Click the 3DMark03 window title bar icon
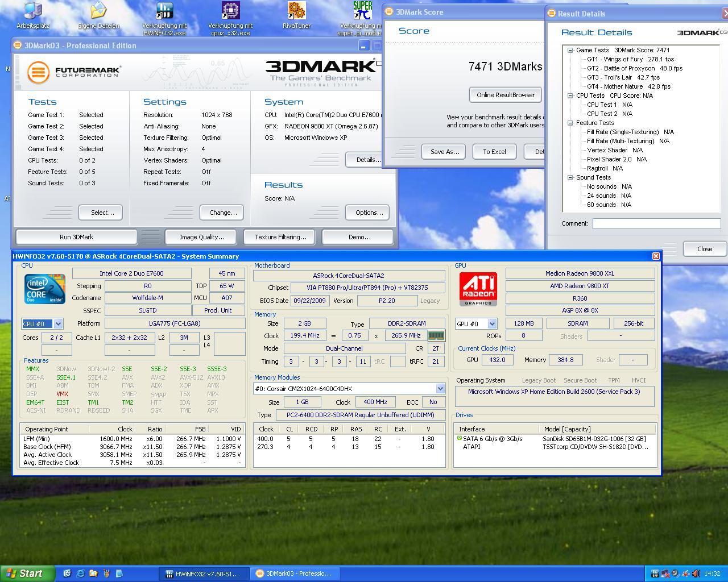The image size is (728, 582). coord(18,45)
